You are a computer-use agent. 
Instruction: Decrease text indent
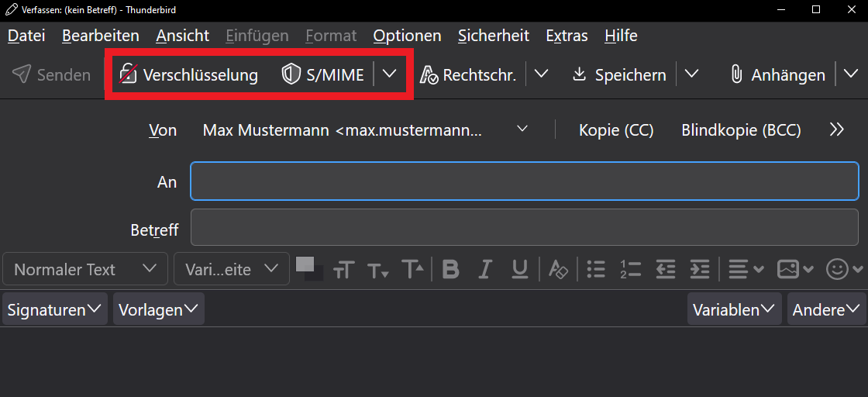pos(665,269)
